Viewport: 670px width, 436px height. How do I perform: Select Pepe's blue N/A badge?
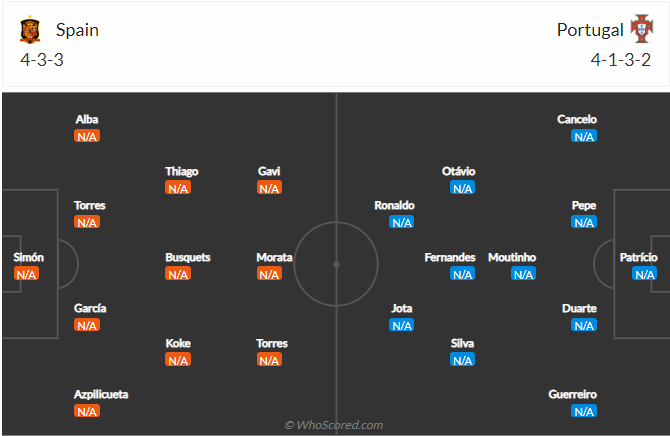585,222
